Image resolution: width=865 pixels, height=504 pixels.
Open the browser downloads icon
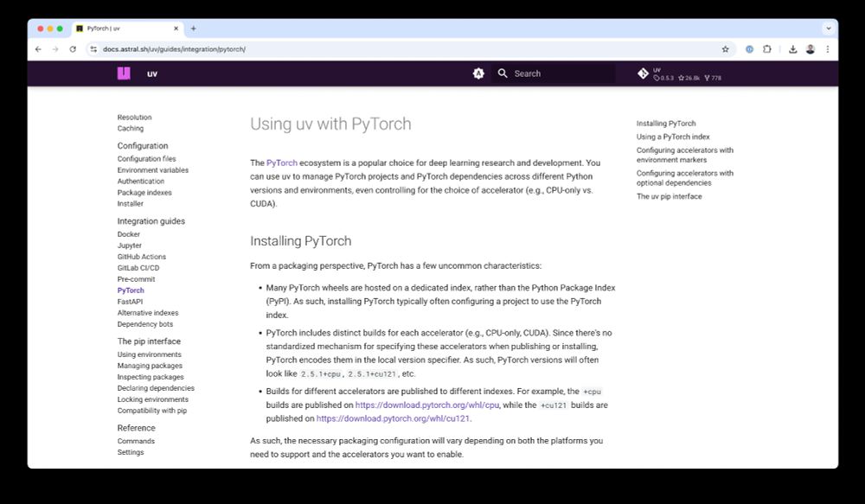coord(792,49)
